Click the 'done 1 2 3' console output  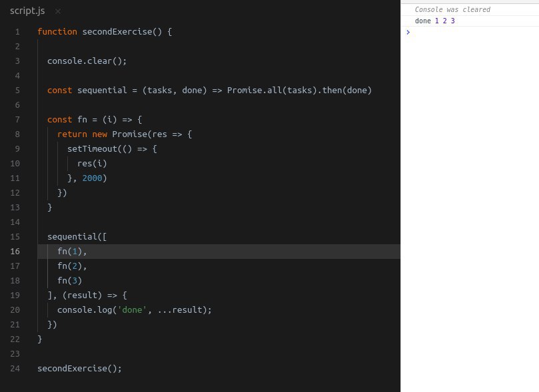click(x=435, y=21)
